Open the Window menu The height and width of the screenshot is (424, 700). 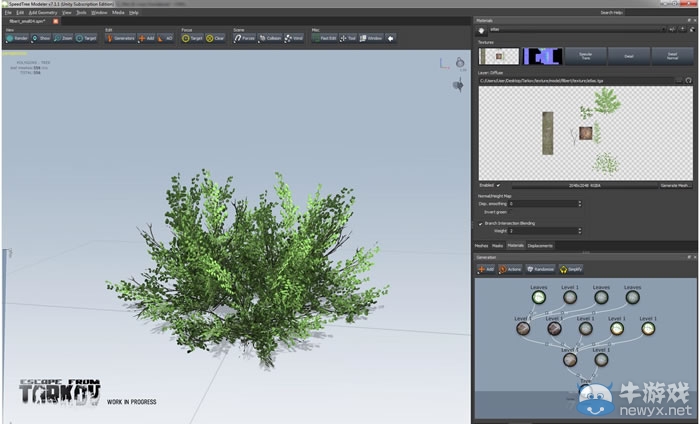pyautogui.click(x=99, y=12)
